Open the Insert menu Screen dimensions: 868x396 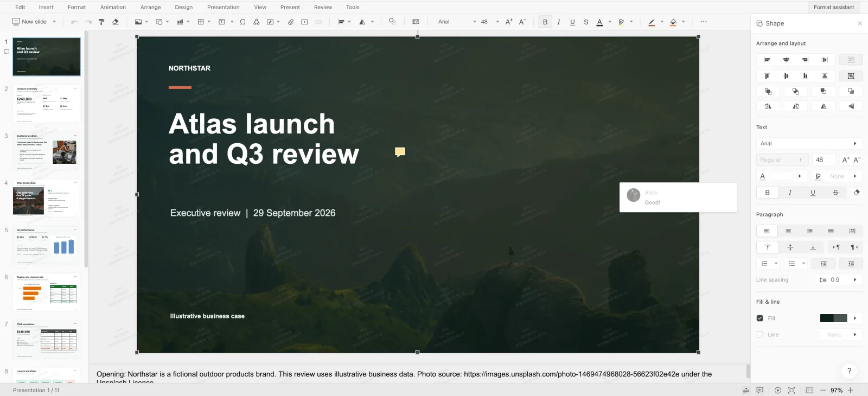[x=46, y=7]
